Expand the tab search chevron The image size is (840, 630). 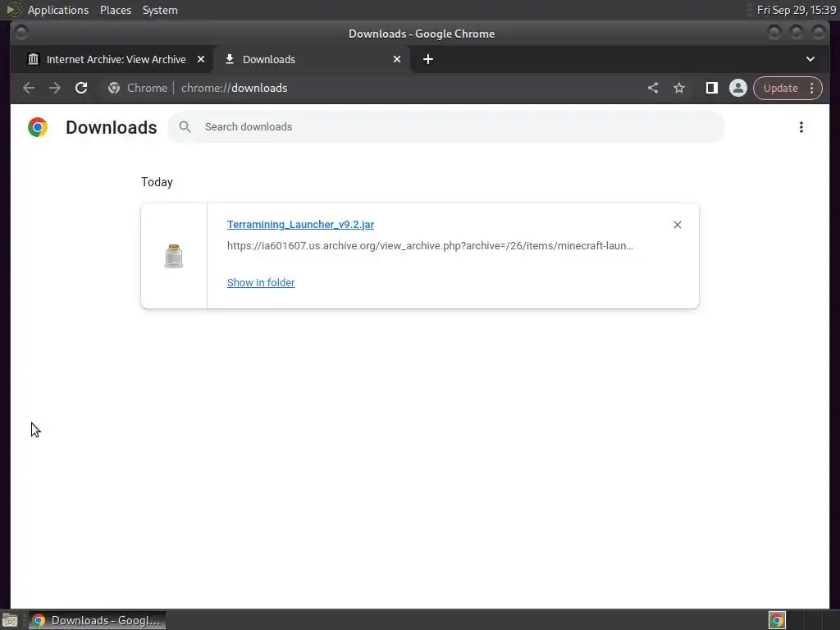click(810, 59)
